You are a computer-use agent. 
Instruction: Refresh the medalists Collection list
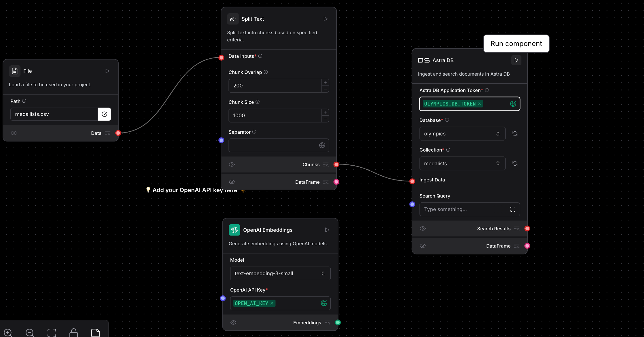pyautogui.click(x=515, y=163)
